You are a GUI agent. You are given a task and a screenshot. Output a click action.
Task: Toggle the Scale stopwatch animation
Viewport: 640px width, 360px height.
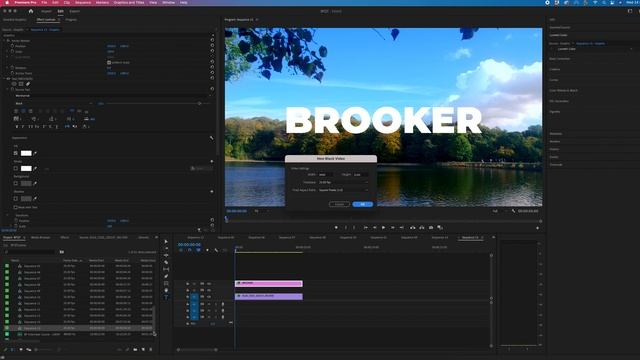12,51
